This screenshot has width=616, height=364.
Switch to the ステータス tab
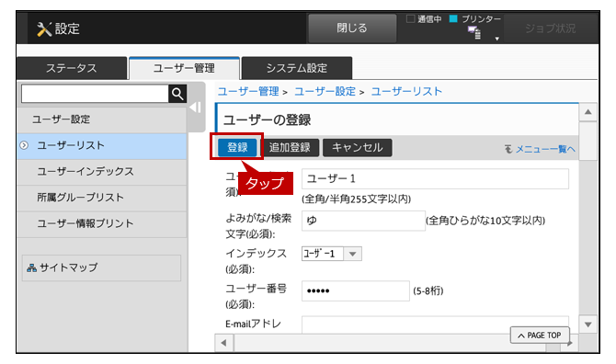pos(72,68)
